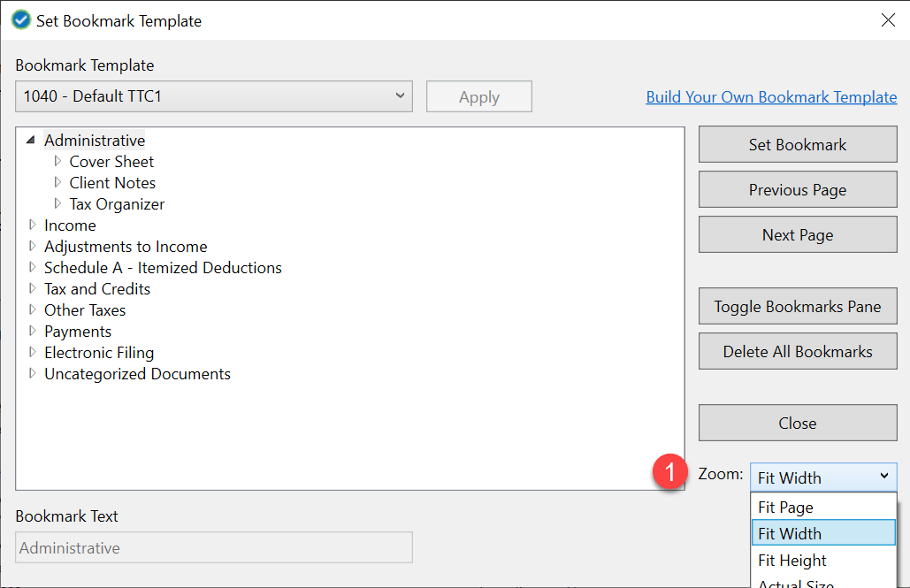Select the Tax Organizer tree item
Image resolution: width=910 pixels, height=588 pixels.
point(117,203)
